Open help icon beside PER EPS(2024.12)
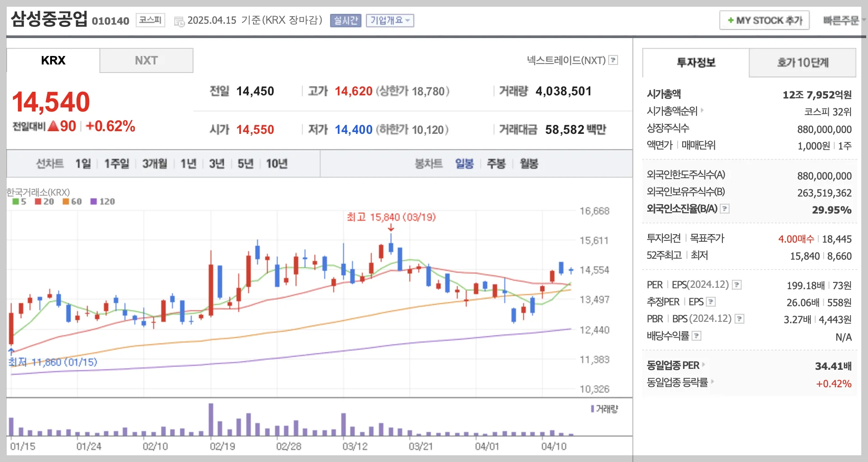 (x=737, y=285)
